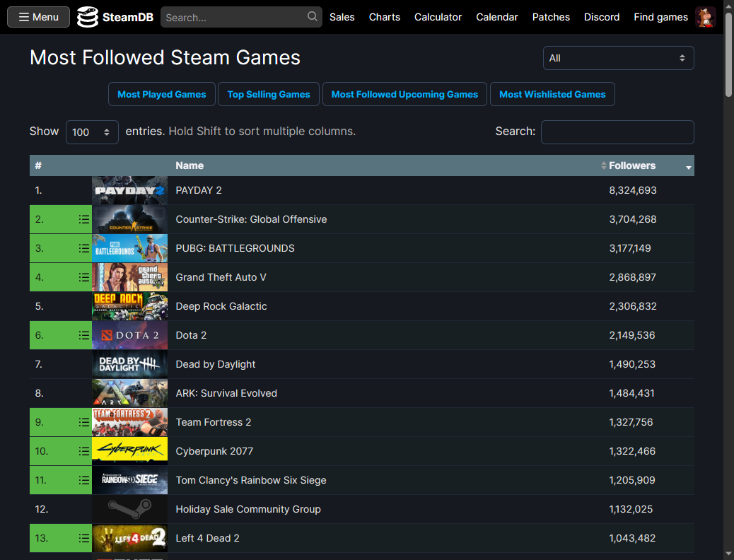
Task: Open Top Selling Games
Action: 268,94
